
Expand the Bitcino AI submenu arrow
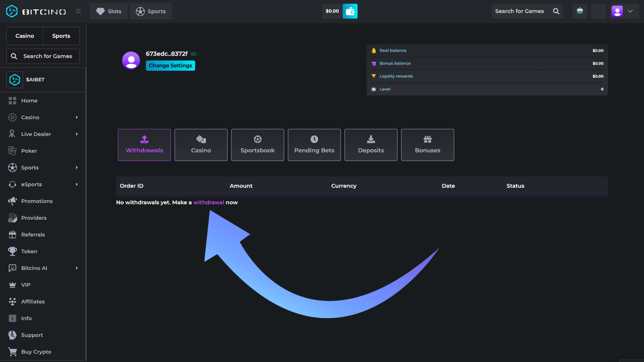tap(77, 268)
